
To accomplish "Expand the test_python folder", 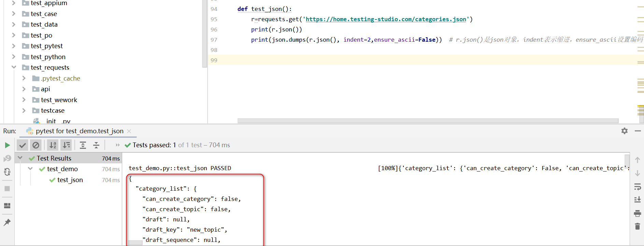I will (14, 57).
